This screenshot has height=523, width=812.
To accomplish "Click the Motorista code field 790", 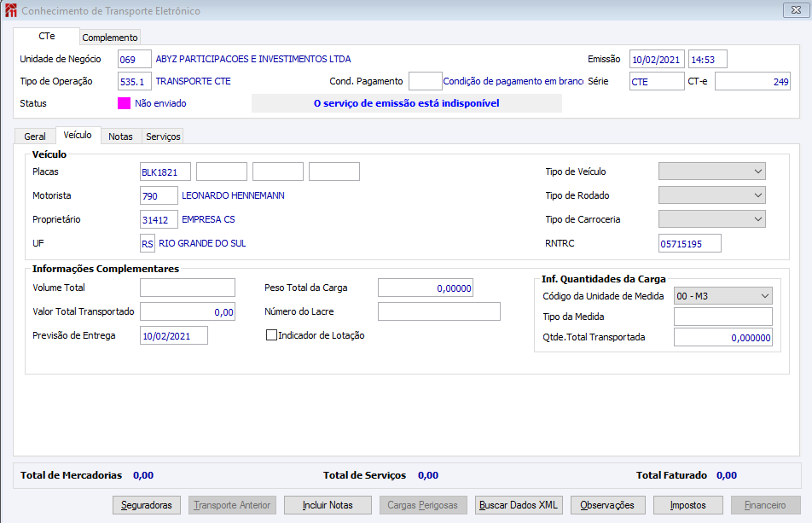I will tap(159, 195).
